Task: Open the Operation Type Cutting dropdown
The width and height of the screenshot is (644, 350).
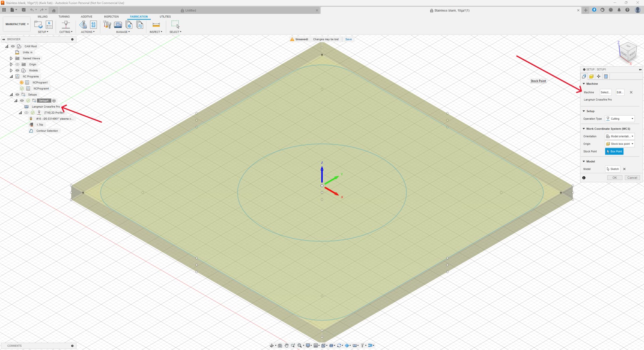Action: [x=620, y=119]
